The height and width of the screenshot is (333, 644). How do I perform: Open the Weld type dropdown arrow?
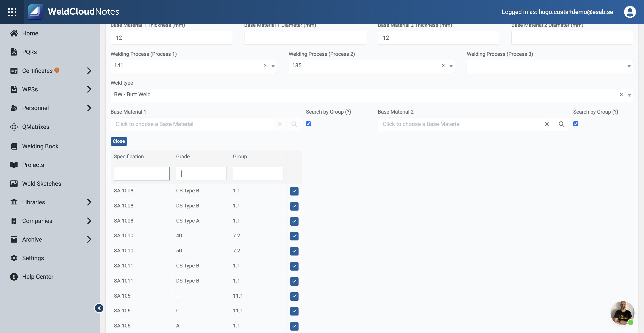pos(629,95)
